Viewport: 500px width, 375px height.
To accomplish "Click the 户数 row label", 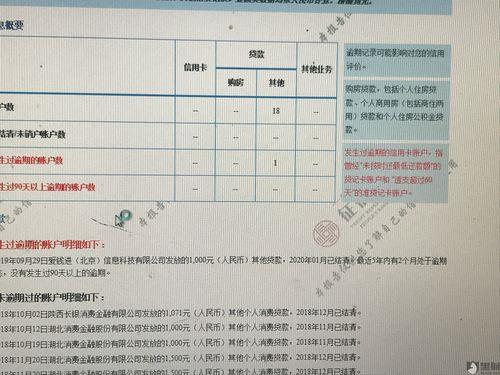I will click(7, 107).
